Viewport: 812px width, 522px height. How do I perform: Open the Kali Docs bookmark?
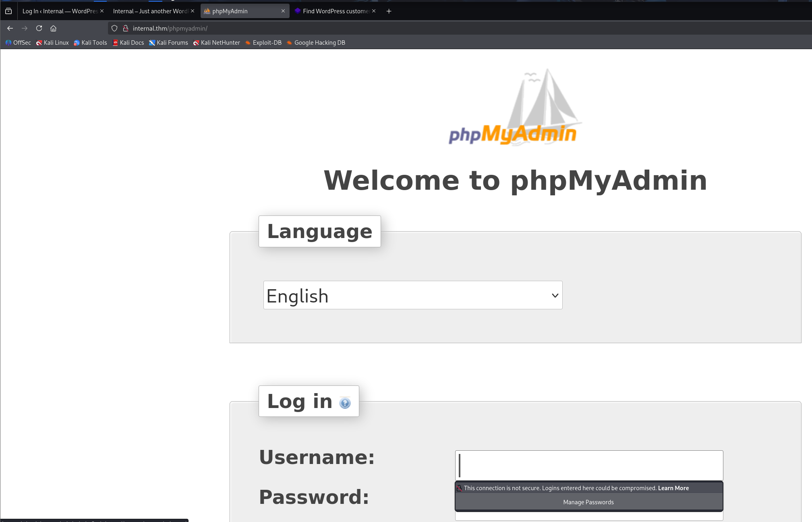point(128,43)
